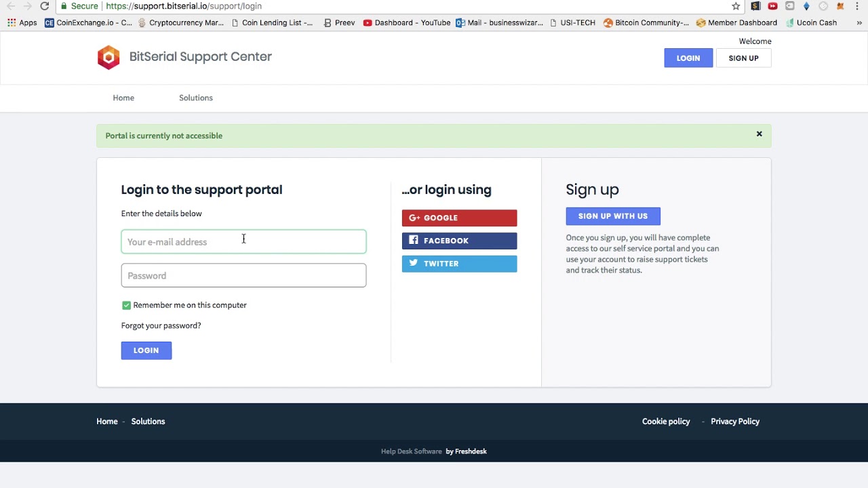The height and width of the screenshot is (488, 868).
Task: Open the MetaMask fox extension
Action: pos(840,6)
